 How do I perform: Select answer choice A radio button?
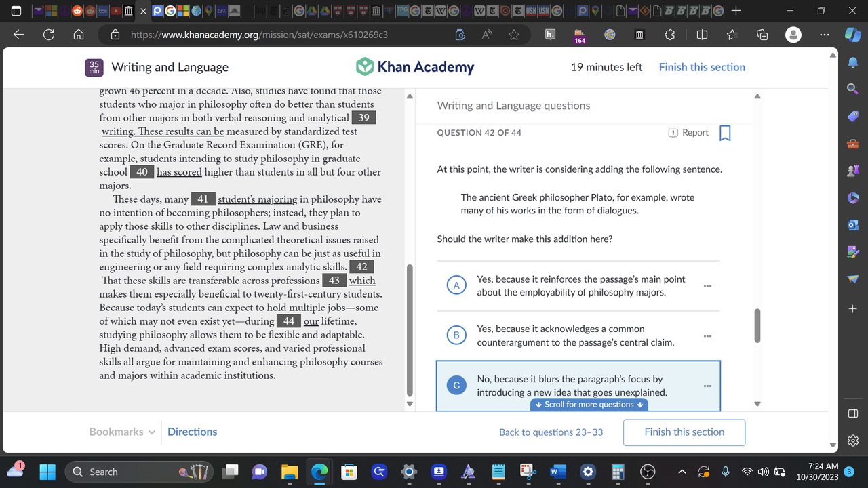(456, 285)
